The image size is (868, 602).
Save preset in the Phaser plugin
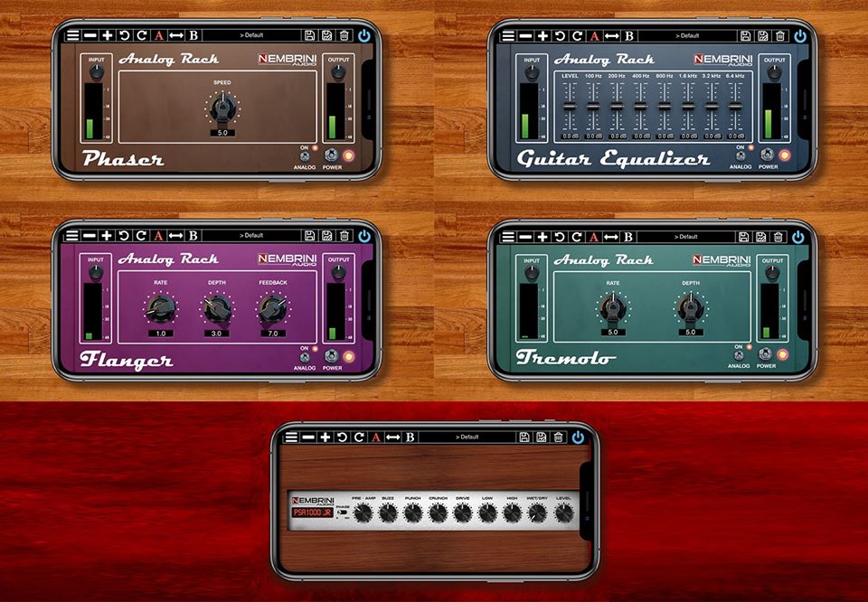[310, 35]
